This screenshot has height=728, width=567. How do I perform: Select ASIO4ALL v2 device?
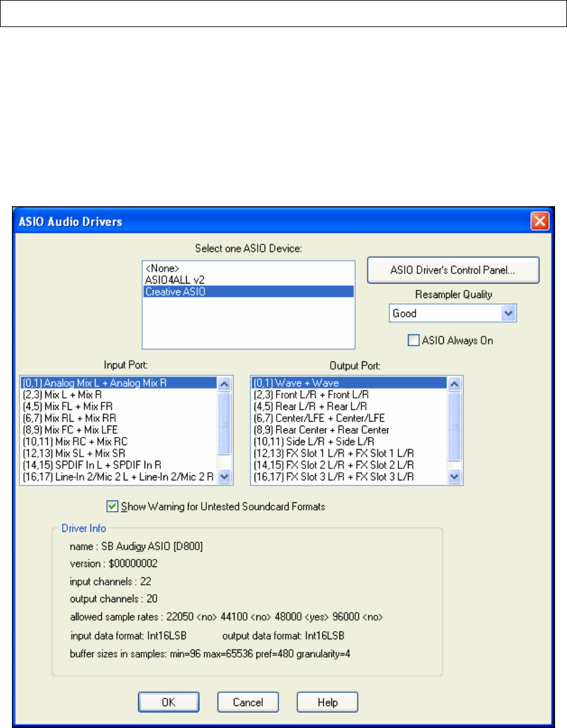click(x=248, y=280)
